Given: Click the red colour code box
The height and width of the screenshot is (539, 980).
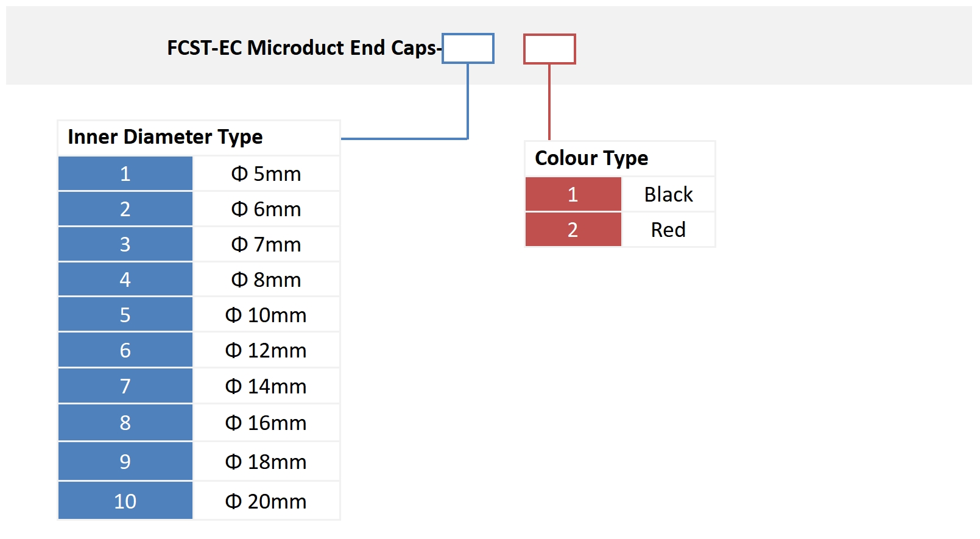Looking at the screenshot, I should pos(549,49).
